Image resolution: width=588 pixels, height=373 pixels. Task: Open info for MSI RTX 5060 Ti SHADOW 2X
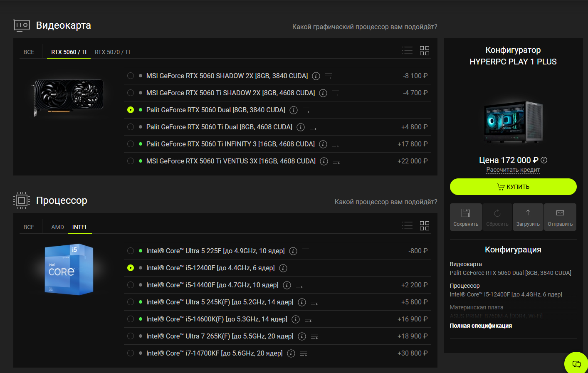(x=323, y=93)
